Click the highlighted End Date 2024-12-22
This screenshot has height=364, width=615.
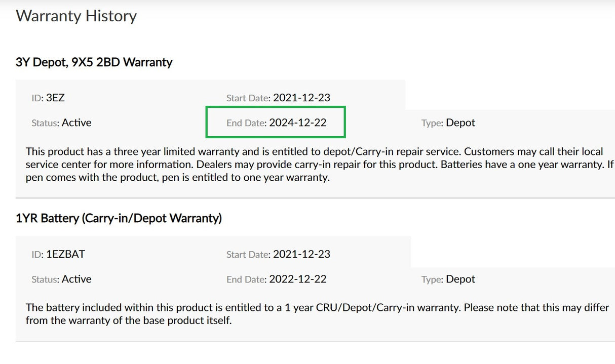pos(302,123)
